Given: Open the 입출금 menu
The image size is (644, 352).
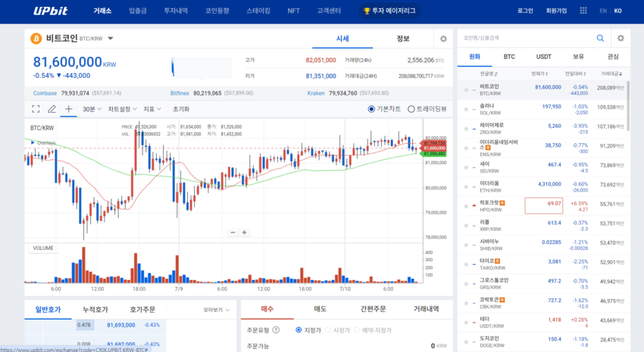Looking at the screenshot, I should [138, 11].
